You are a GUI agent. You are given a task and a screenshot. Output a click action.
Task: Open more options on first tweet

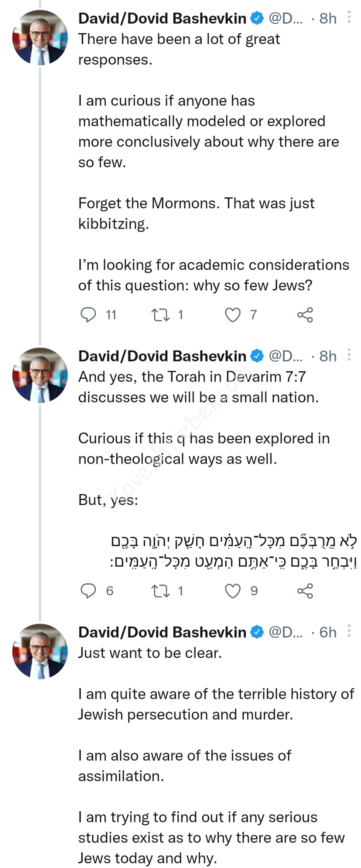click(349, 17)
